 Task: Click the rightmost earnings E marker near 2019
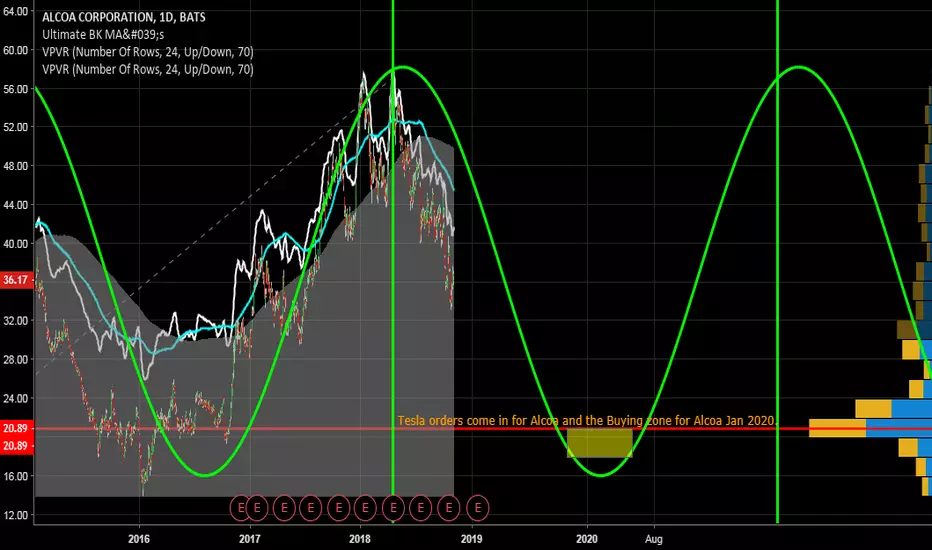coord(478,508)
